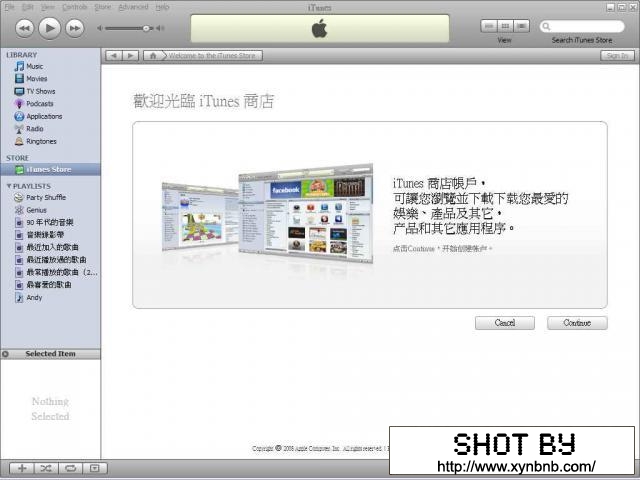Create a playlist with the plus button
The image size is (640, 480).
click(22, 468)
